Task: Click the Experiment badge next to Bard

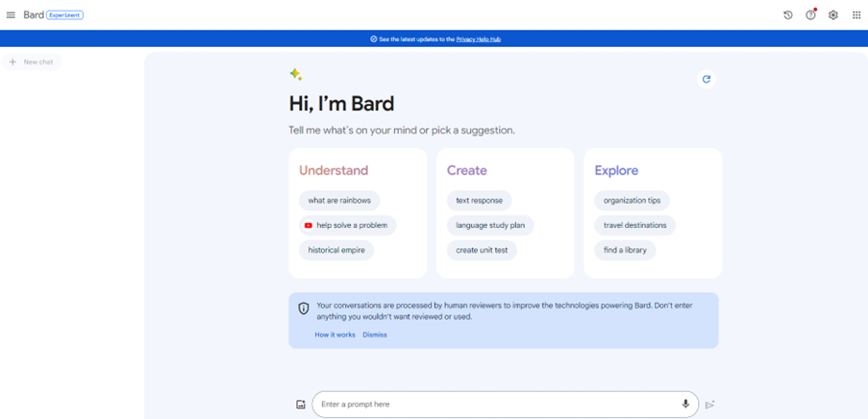Action: [x=64, y=15]
